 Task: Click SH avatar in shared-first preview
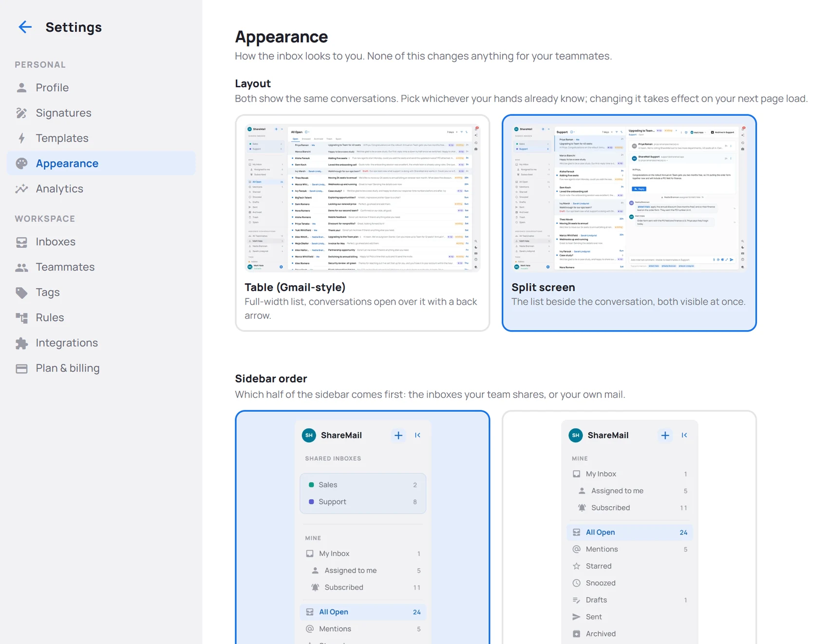tap(309, 435)
